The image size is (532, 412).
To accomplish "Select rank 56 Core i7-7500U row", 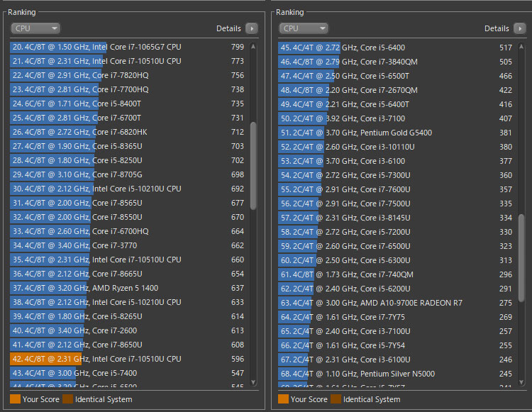I will pyautogui.click(x=397, y=204).
